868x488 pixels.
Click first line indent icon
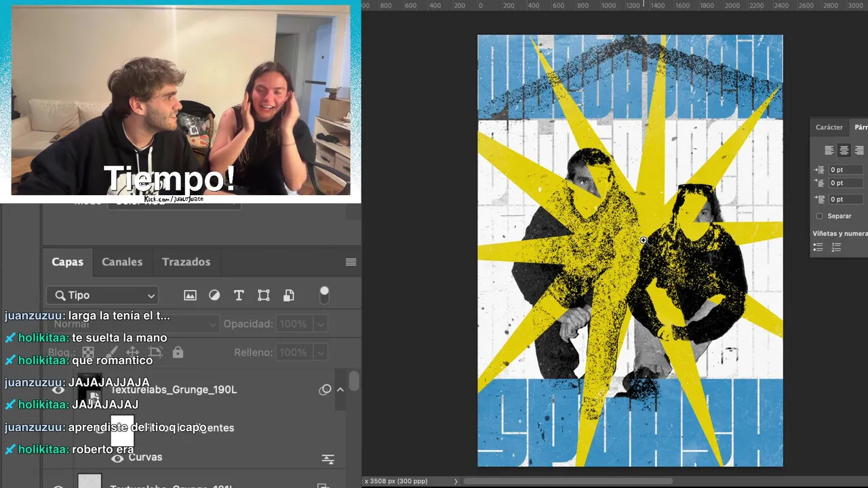coord(819,183)
